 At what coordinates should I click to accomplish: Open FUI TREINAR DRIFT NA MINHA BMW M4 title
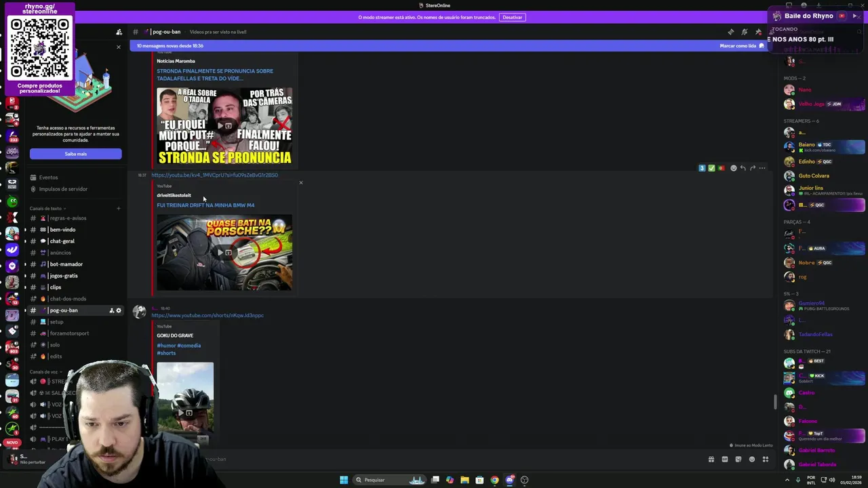pos(205,205)
